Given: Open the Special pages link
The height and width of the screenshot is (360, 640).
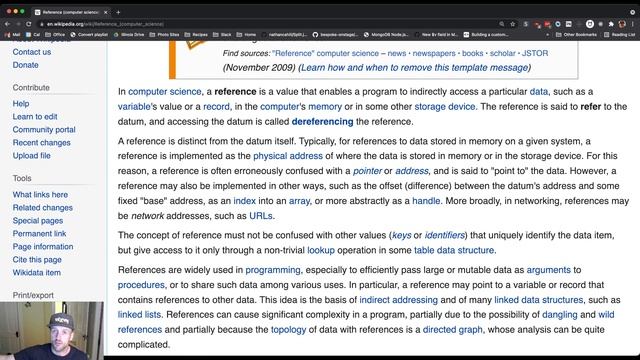Looking at the screenshot, I should 38,221.
